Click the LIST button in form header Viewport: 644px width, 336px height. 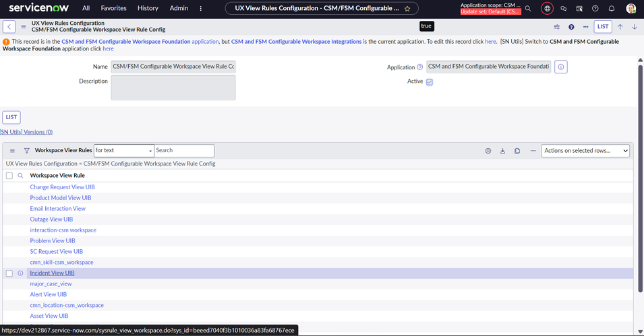pos(603,27)
